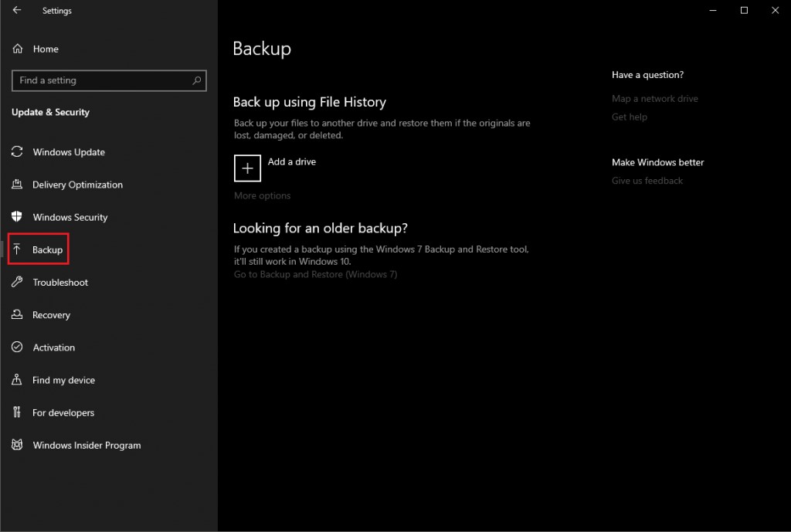This screenshot has height=532, width=791.
Task: Click the Windows Security shield icon
Action: pos(17,217)
